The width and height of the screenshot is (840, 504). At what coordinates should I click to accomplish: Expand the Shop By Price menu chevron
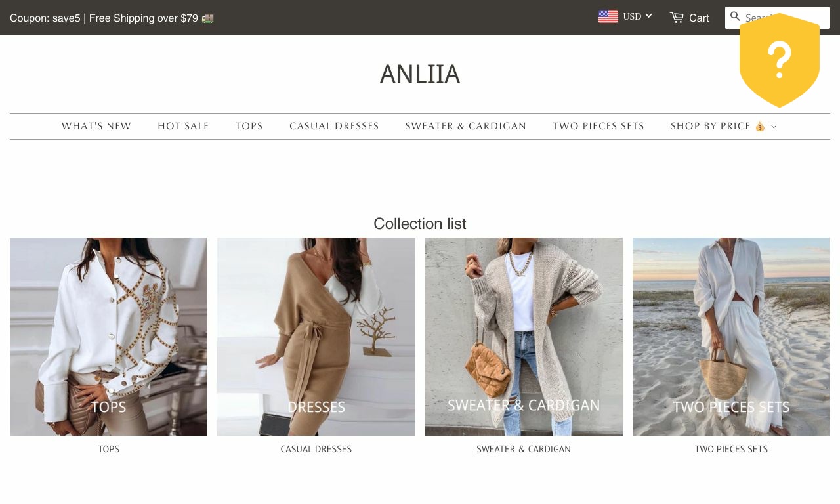tap(774, 127)
